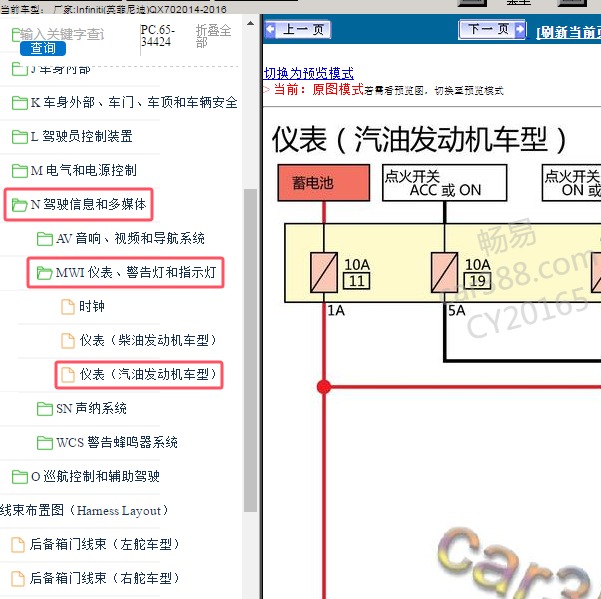
Task: Click folder icon beside K 车身外部
Action: 20,103
